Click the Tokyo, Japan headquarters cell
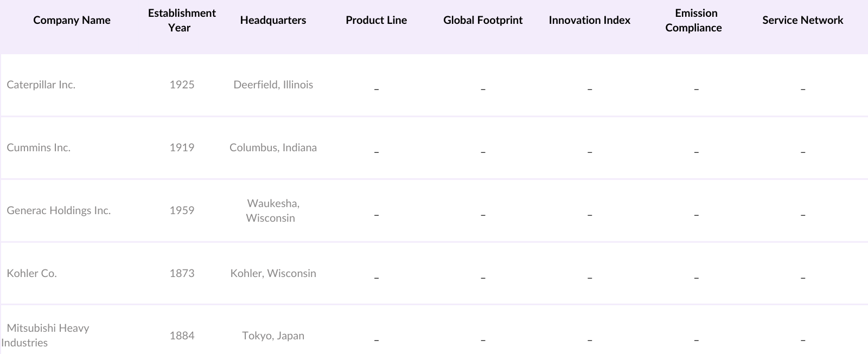This screenshot has width=868, height=354. pos(273,336)
